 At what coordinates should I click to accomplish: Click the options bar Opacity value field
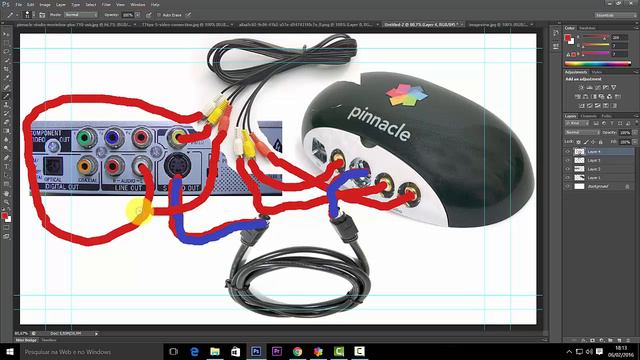click(128, 15)
